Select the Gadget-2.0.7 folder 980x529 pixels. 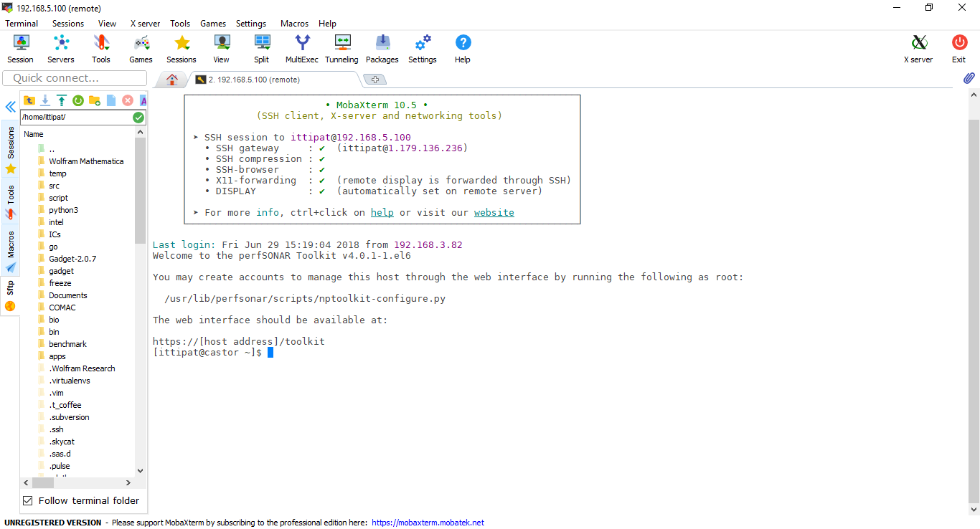(x=72, y=259)
